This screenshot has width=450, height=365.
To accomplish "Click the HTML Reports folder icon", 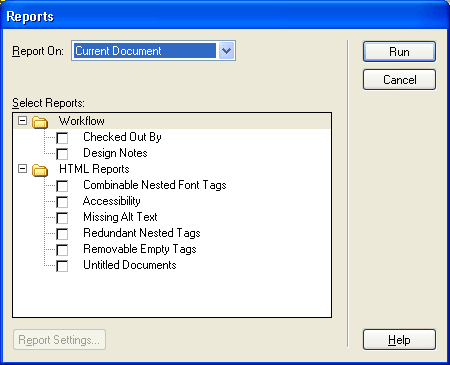I will 40,170.
